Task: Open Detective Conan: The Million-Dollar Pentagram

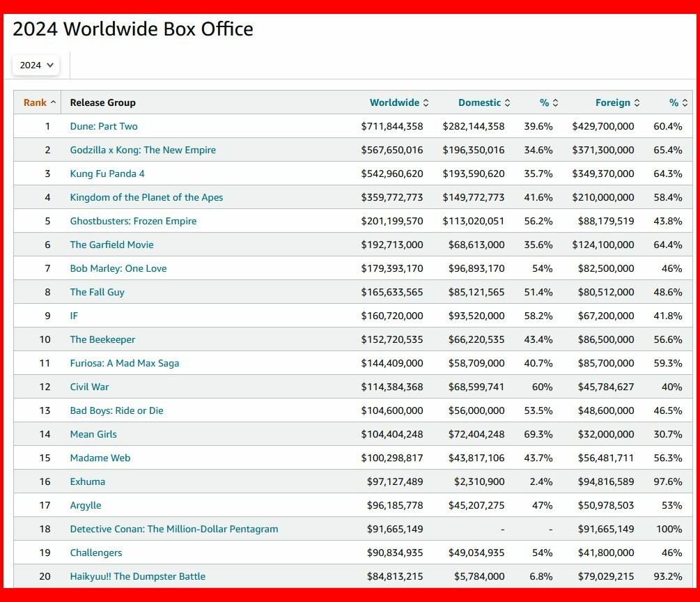Action: pyautogui.click(x=174, y=529)
